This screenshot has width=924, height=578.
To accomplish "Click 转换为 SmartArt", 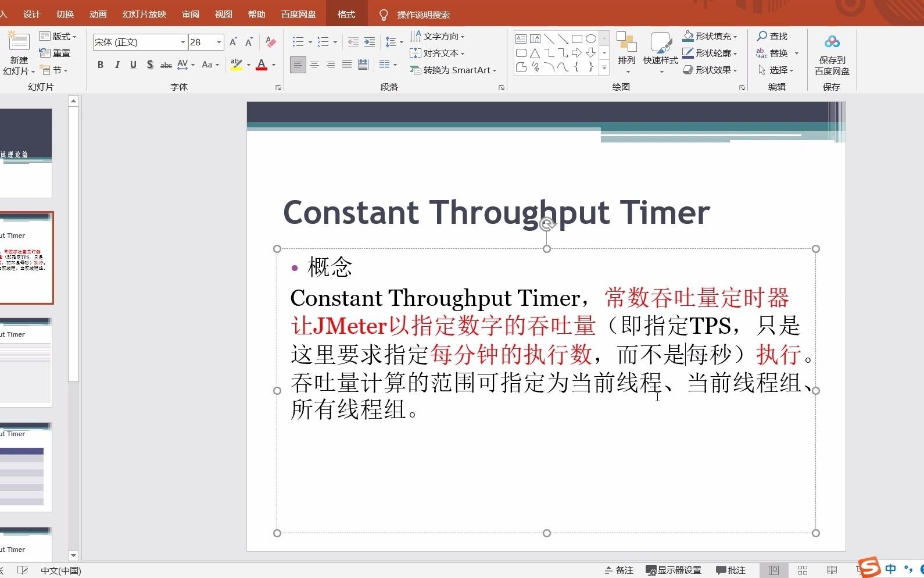I will click(453, 70).
